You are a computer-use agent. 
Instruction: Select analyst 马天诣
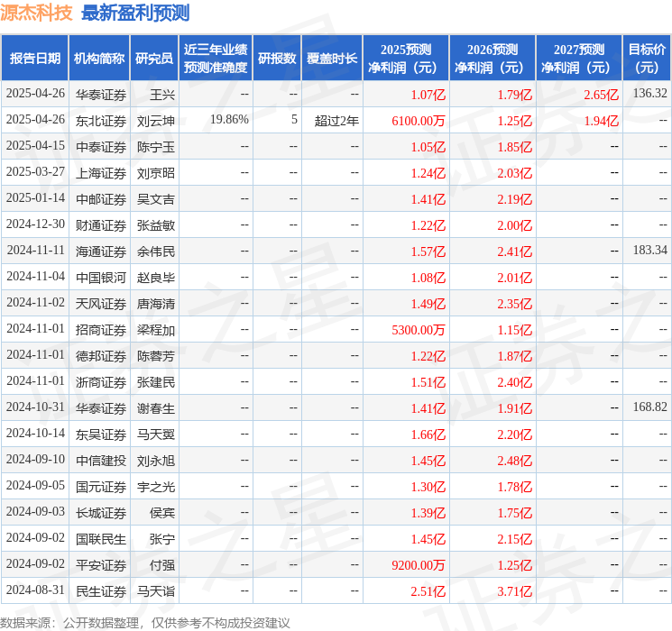pos(156,591)
